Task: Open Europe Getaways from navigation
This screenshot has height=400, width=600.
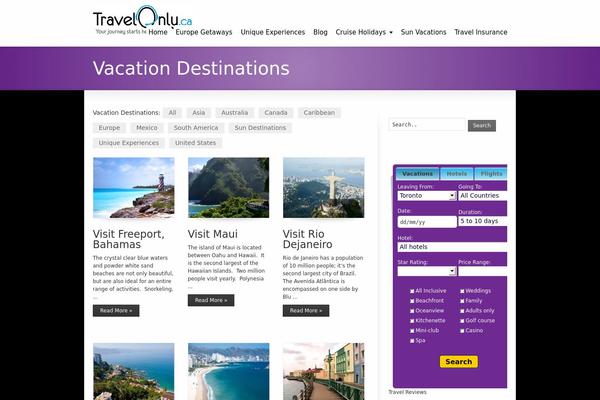Action: (204, 32)
